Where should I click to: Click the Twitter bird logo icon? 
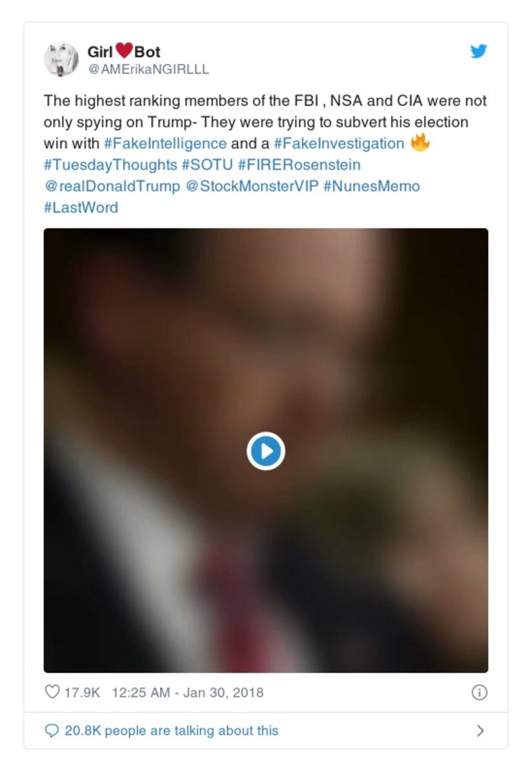click(479, 51)
